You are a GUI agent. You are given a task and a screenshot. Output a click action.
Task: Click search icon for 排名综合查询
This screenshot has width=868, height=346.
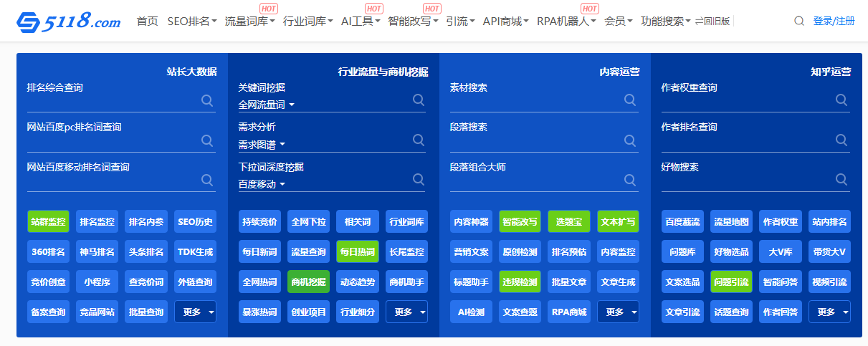point(207,100)
